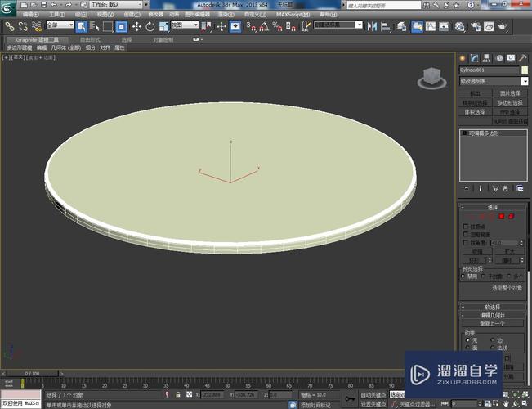This screenshot has height=409, width=532.
Task: Select the '法线' constraint radio button
Action: coord(492,348)
